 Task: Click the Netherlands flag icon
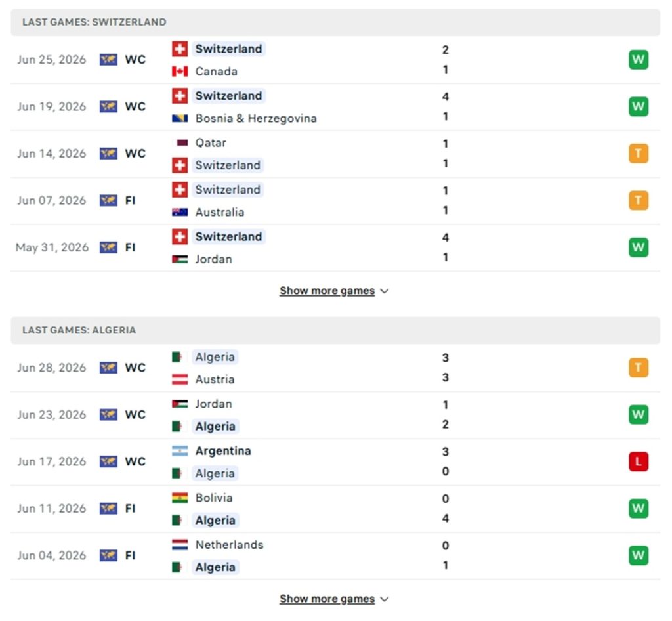pos(180,545)
